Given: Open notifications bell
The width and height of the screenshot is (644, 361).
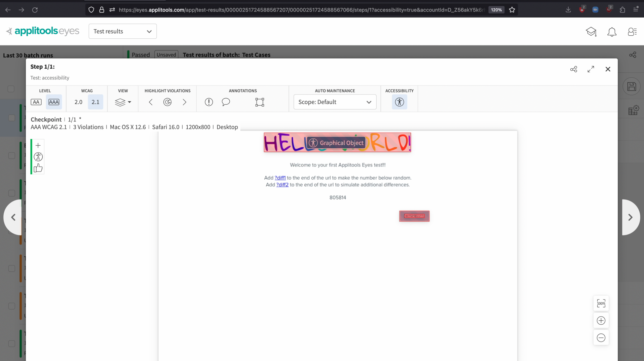Looking at the screenshot, I should click(612, 32).
